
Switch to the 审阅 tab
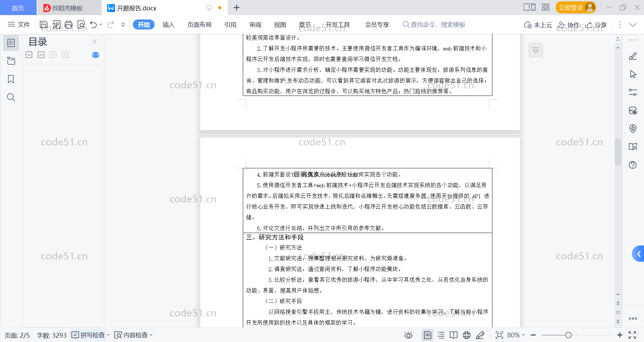point(255,24)
